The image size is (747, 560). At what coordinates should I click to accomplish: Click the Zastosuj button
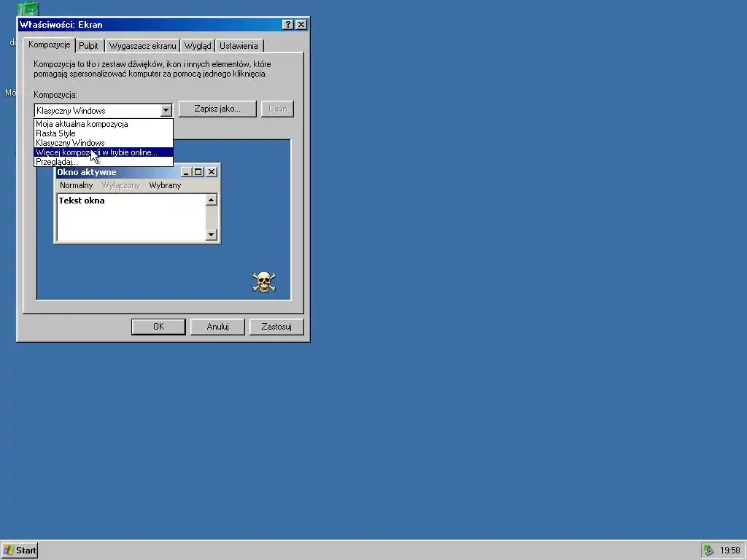276,327
